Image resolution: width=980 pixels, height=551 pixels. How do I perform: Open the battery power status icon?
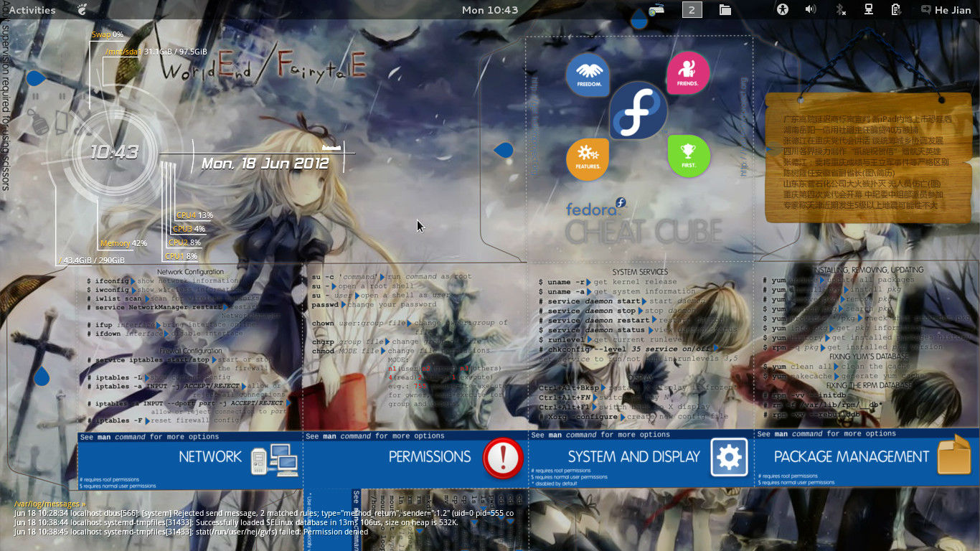pyautogui.click(x=896, y=10)
